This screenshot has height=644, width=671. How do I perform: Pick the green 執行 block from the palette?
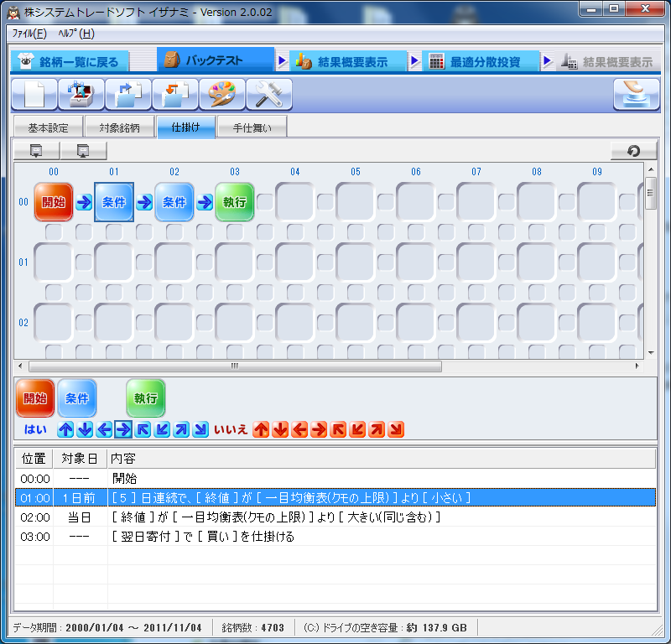tap(145, 398)
